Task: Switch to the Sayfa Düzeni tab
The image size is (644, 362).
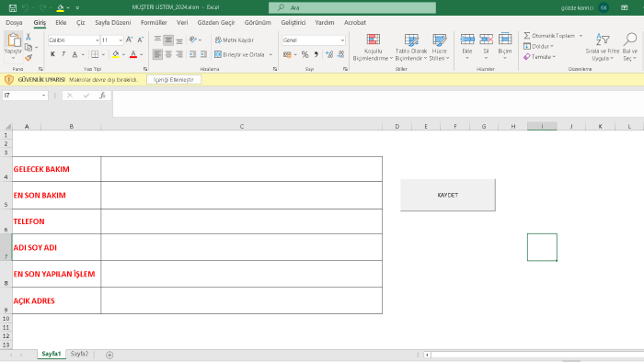Action: [113, 23]
